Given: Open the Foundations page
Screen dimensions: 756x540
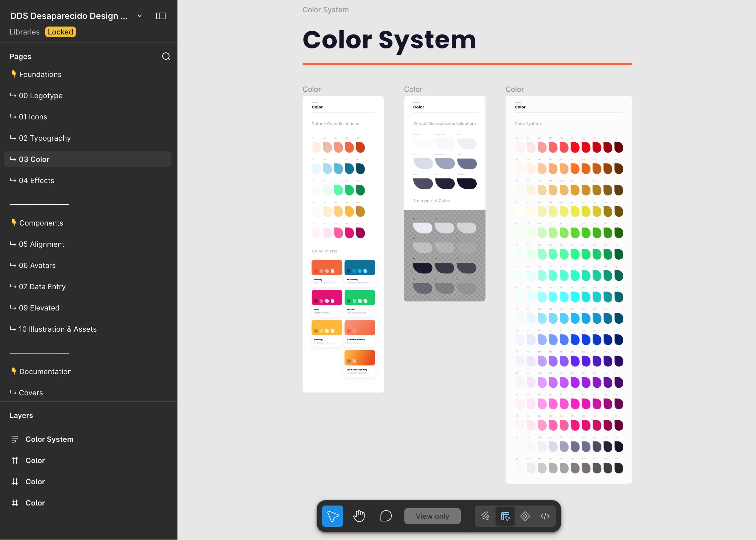Looking at the screenshot, I should point(88,75).
